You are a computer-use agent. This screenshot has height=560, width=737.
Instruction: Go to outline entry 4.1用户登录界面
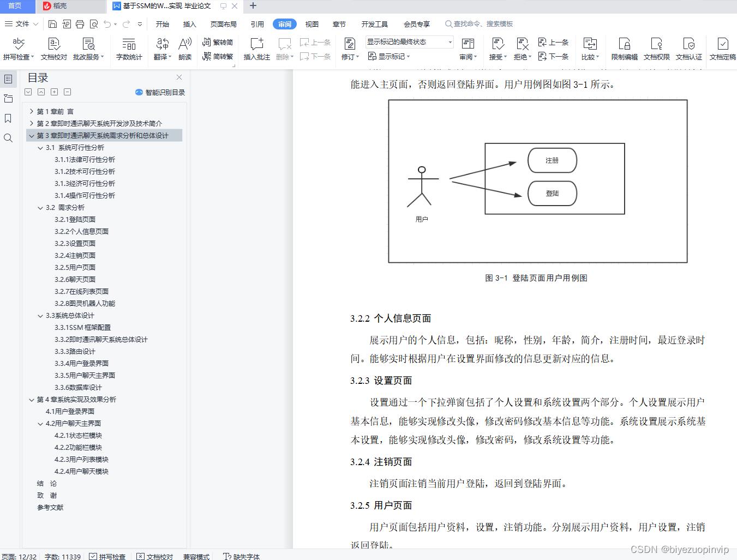[70, 411]
